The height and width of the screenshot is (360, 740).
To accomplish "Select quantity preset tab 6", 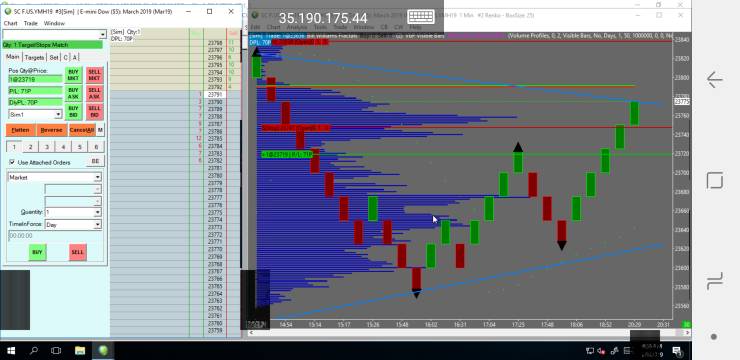I will click(x=96, y=147).
